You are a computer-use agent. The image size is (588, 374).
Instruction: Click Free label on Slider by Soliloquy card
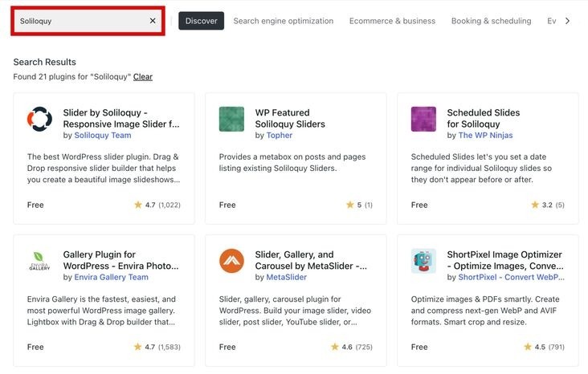pos(35,205)
